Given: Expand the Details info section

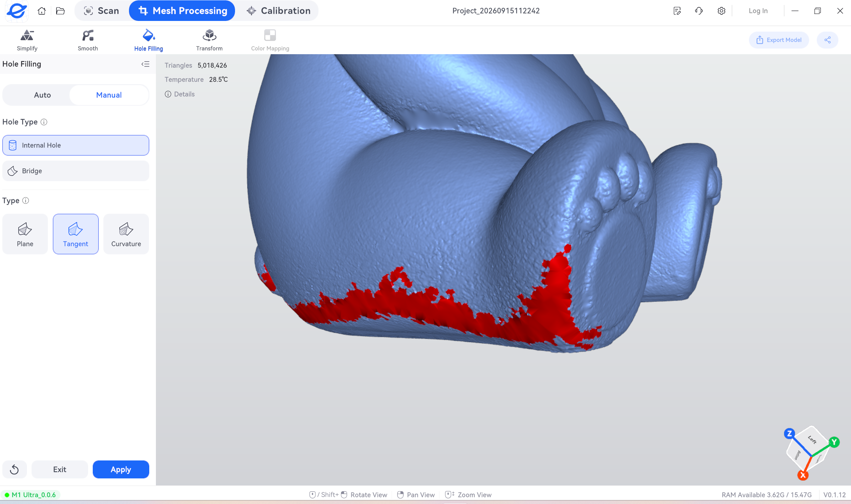Looking at the screenshot, I should [180, 94].
